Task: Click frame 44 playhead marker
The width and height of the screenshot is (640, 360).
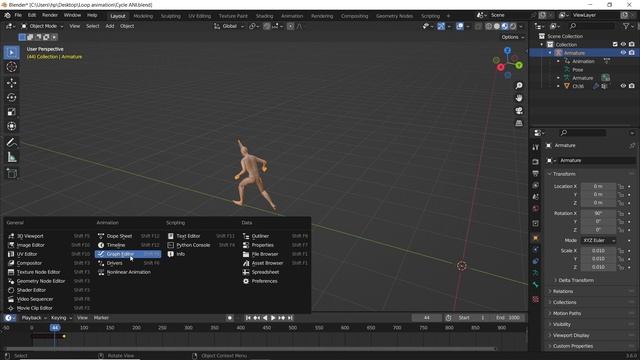Action: pyautogui.click(x=55, y=327)
